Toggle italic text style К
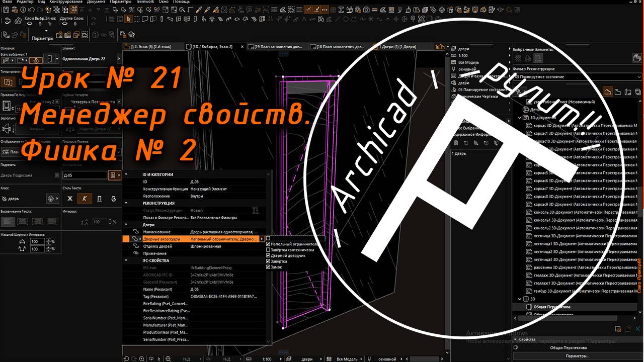644x362 pixels. click(85, 199)
